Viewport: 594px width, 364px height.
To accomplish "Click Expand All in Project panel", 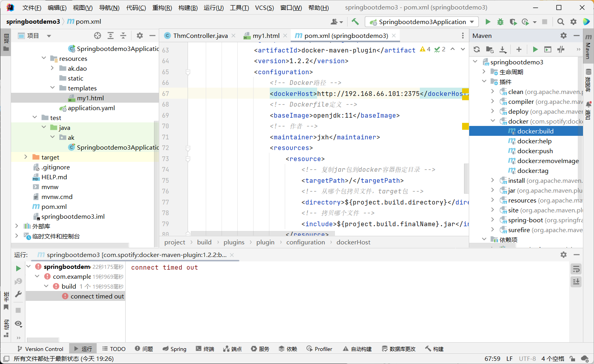I will pyautogui.click(x=111, y=36).
